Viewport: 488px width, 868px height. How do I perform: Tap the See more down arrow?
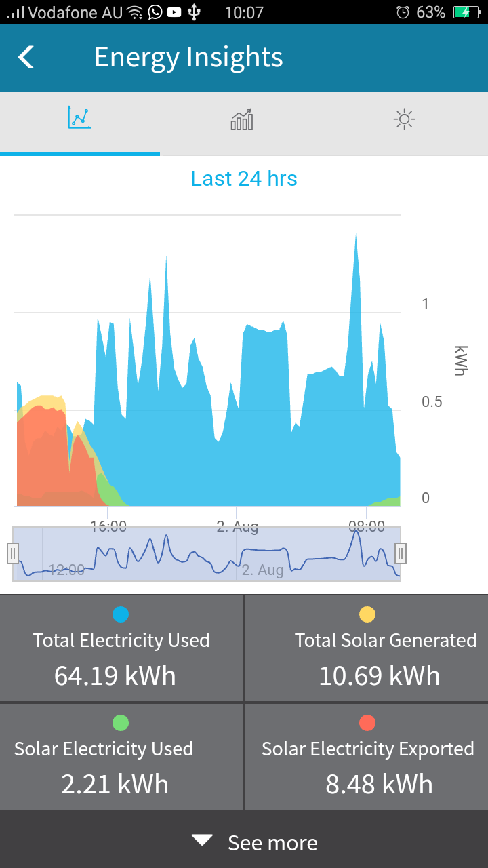click(x=202, y=841)
